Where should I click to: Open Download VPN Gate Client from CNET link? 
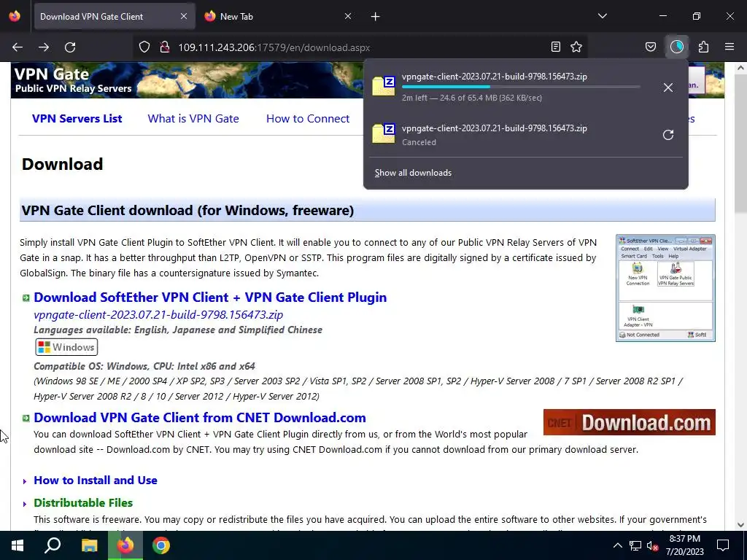pyautogui.click(x=200, y=418)
